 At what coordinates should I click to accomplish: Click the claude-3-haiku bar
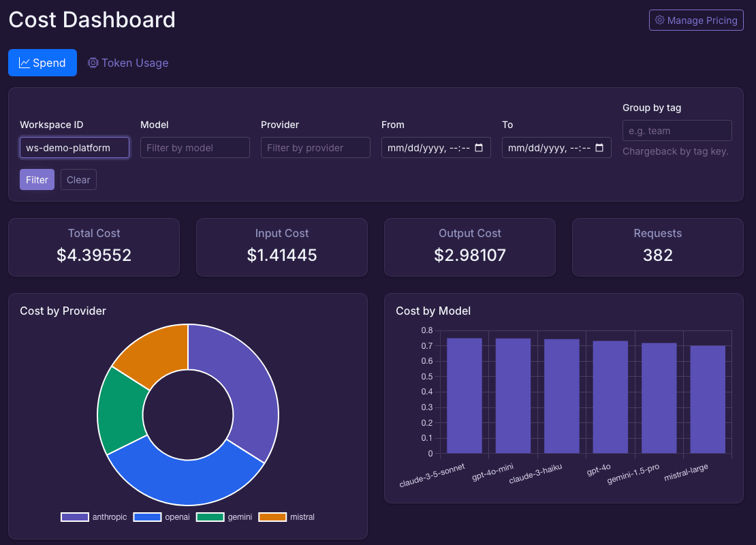tap(562, 396)
